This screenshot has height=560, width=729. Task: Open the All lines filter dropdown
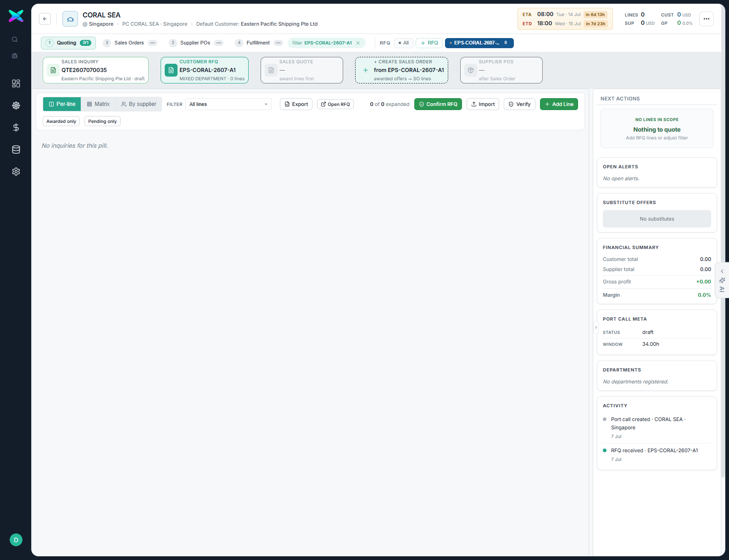pyautogui.click(x=228, y=104)
